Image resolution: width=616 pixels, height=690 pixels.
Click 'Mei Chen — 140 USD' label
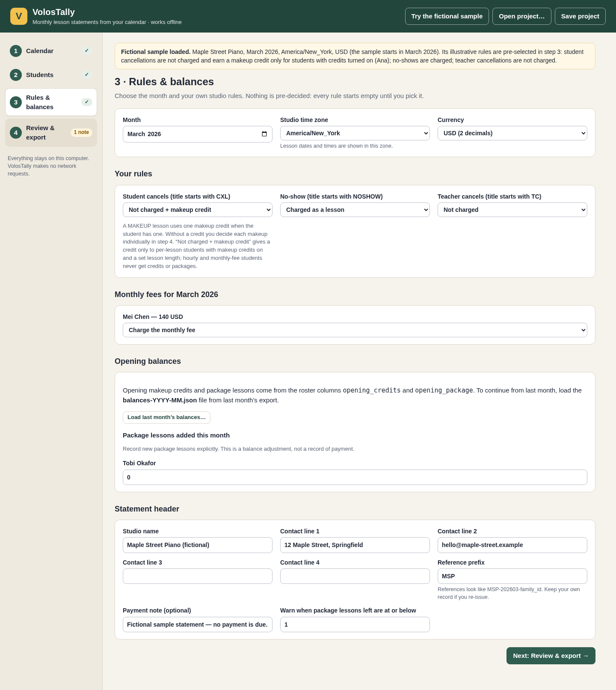point(153,317)
